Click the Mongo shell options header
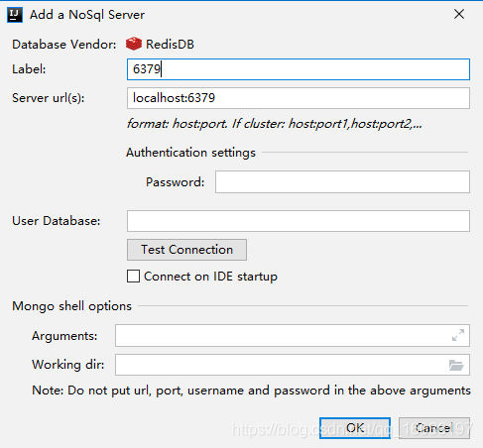 click(x=72, y=306)
